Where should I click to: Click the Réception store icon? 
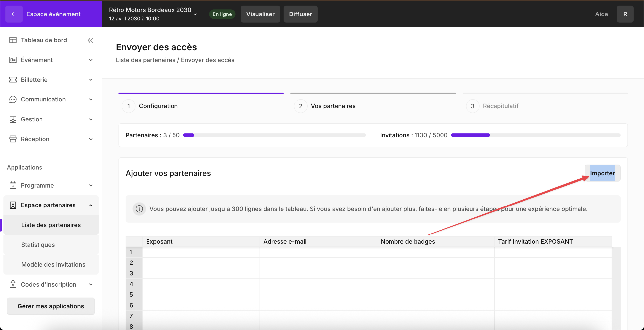13,139
